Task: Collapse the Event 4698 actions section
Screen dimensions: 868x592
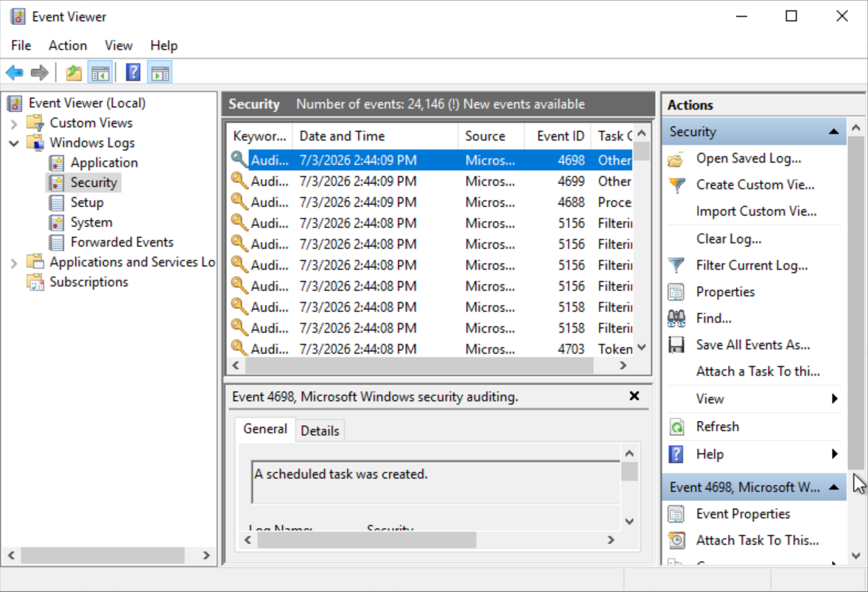Action: pyautogui.click(x=833, y=487)
